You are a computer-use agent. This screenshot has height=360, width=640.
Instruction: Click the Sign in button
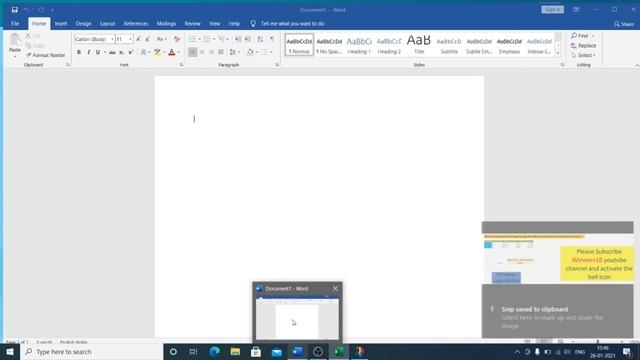point(553,9)
